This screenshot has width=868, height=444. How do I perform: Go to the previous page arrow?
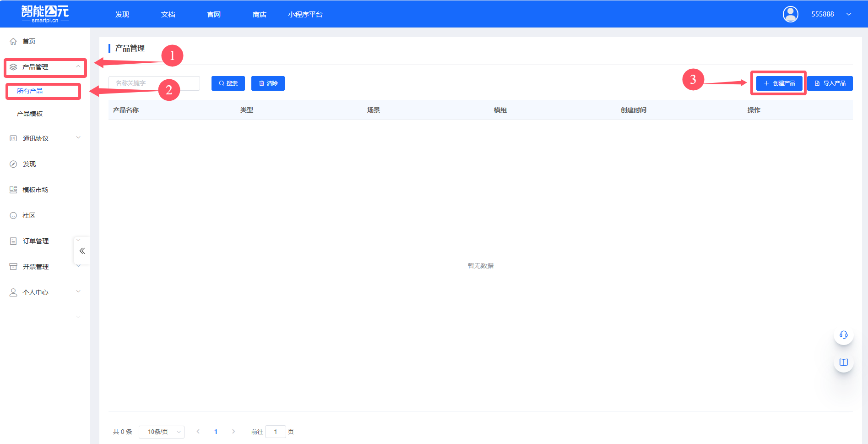[x=198, y=432]
